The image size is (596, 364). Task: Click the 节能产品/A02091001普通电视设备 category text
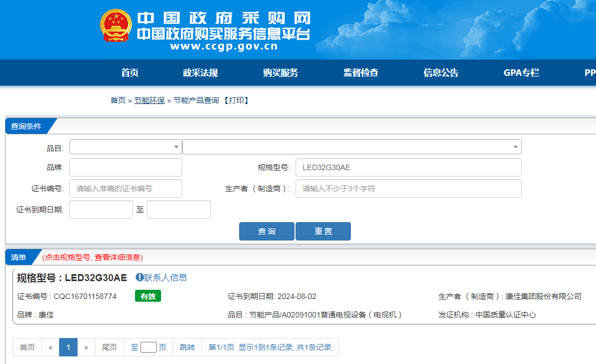325,315
